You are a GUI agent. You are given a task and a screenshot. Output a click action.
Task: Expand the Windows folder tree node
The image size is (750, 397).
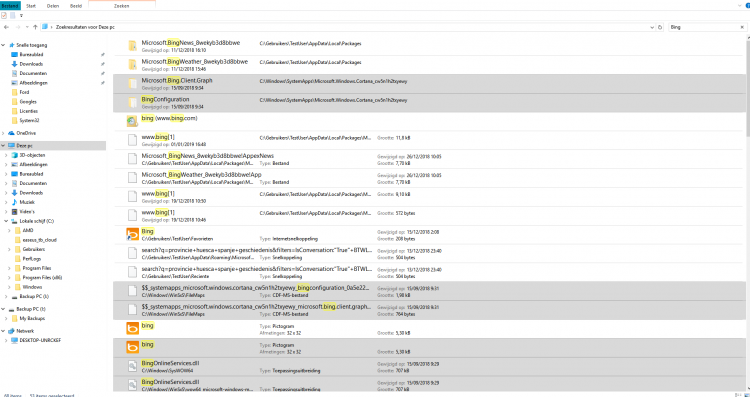point(10,287)
